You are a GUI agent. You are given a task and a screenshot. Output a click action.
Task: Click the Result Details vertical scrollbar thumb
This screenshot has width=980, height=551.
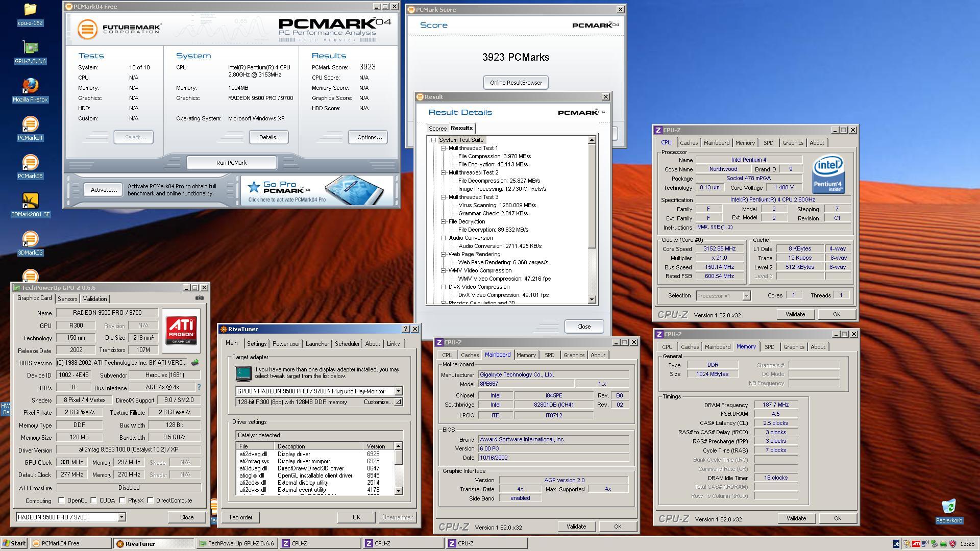pyautogui.click(x=592, y=196)
